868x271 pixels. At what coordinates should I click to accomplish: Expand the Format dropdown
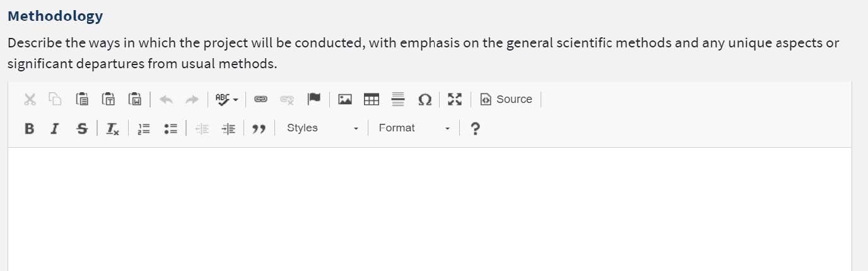point(414,128)
